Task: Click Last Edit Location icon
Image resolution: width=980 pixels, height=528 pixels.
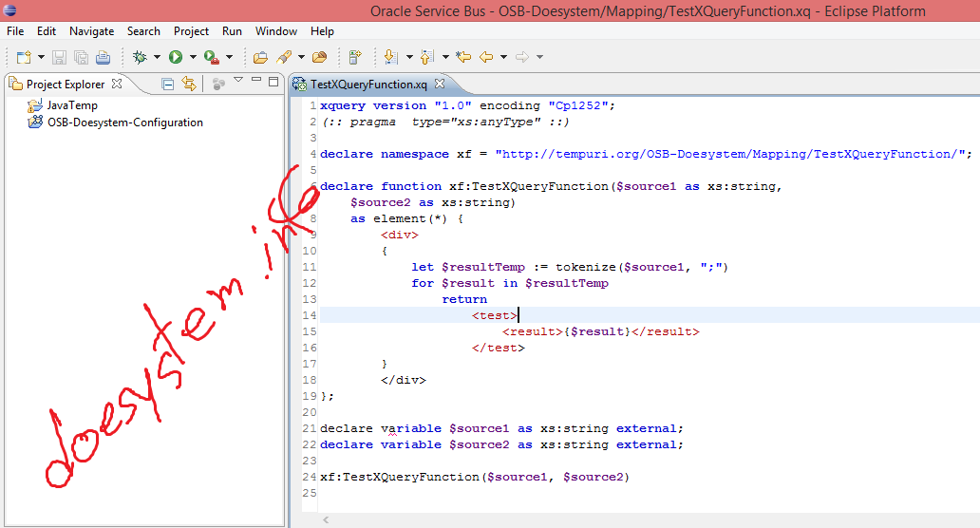Action: click(463, 58)
